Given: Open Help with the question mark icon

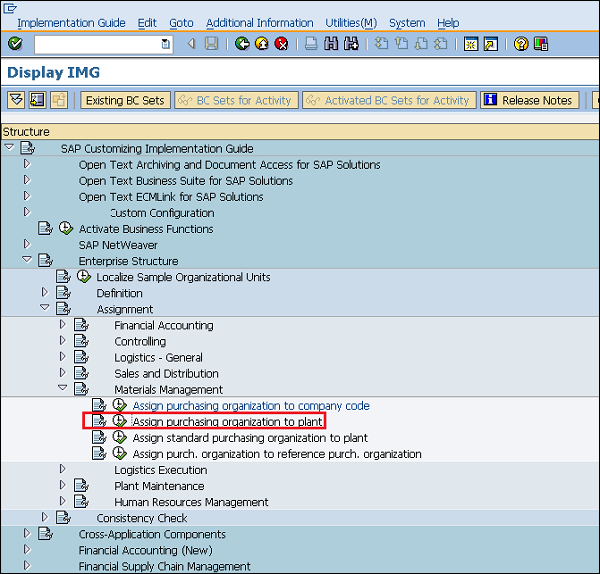Looking at the screenshot, I should [521, 44].
